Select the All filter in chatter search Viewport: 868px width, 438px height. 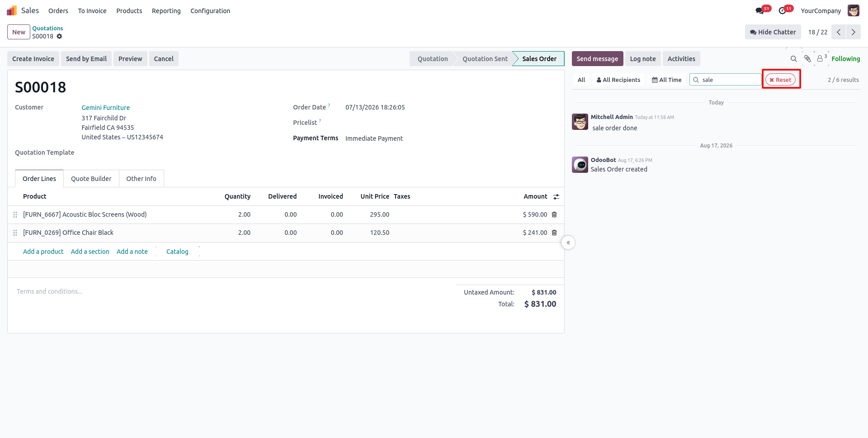pos(581,80)
